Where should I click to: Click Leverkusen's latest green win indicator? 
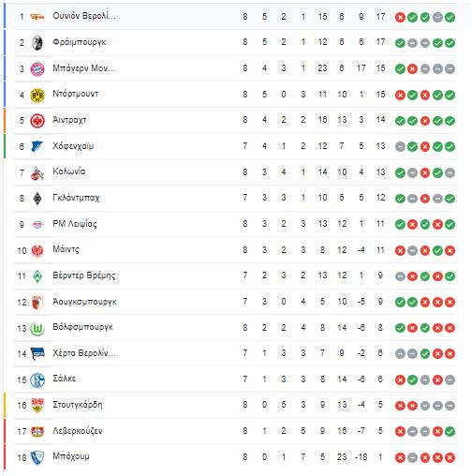click(x=449, y=432)
